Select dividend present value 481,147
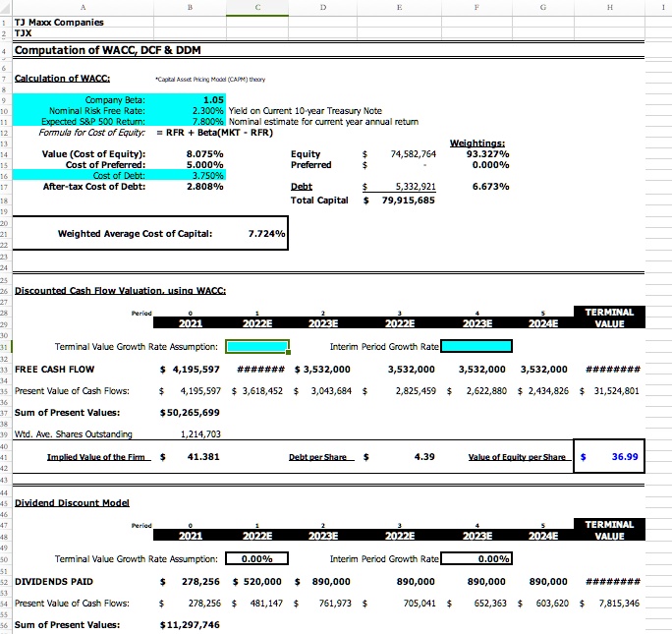 coord(266,604)
